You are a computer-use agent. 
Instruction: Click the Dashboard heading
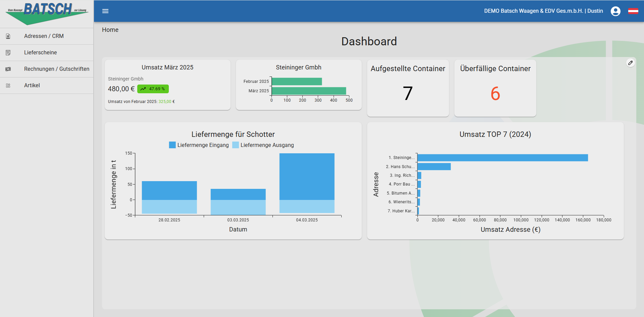pos(369,41)
